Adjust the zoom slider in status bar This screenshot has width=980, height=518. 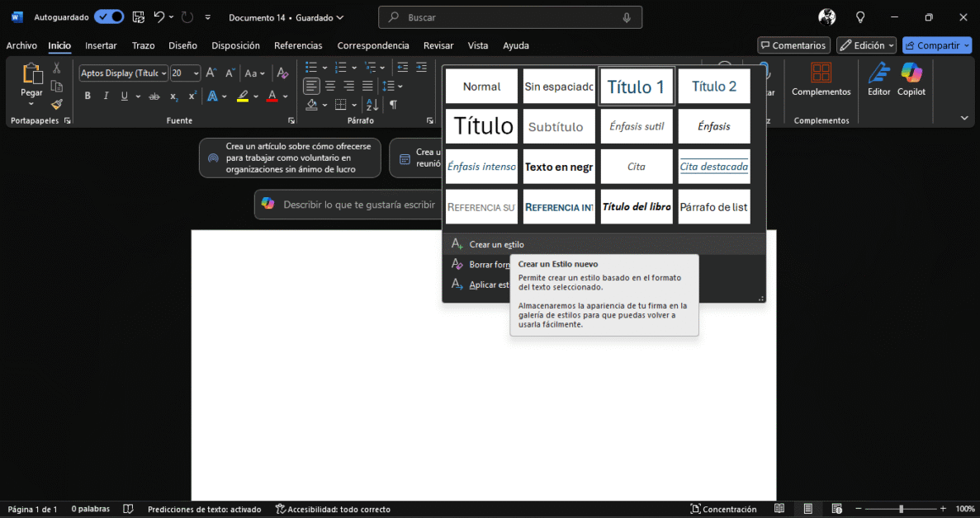pos(901,509)
